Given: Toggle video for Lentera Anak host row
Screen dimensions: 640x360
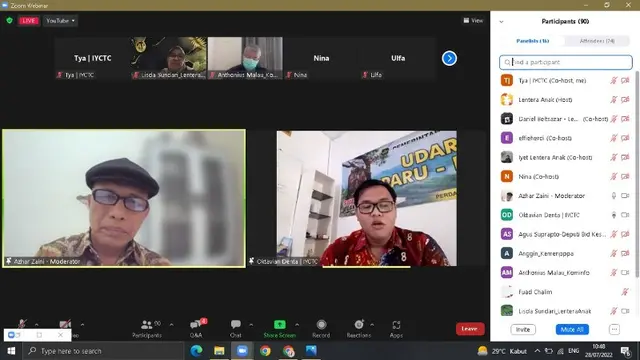Looking at the screenshot, I should click(x=625, y=100).
